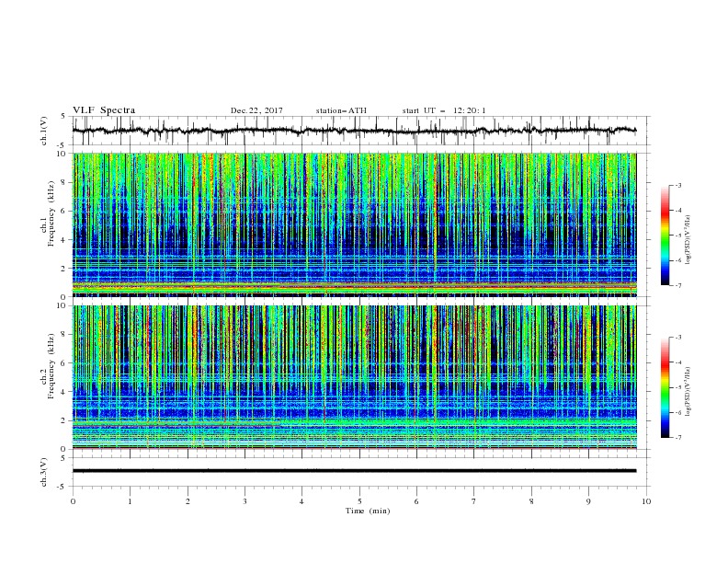Click the ch.1 colorbar "log(PSD)(V²/Hz)" label

point(688,240)
